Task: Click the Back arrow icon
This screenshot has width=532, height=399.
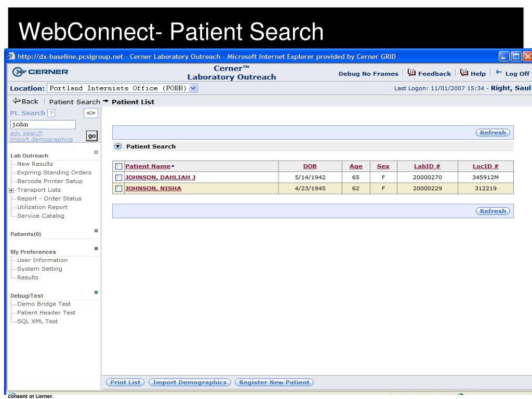Action: 16,101
